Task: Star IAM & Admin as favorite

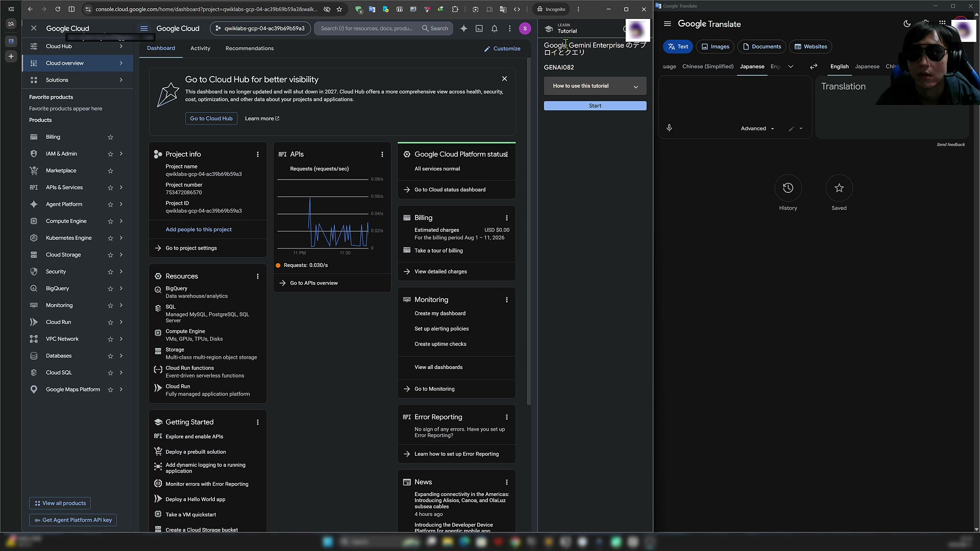Action: [x=110, y=154]
